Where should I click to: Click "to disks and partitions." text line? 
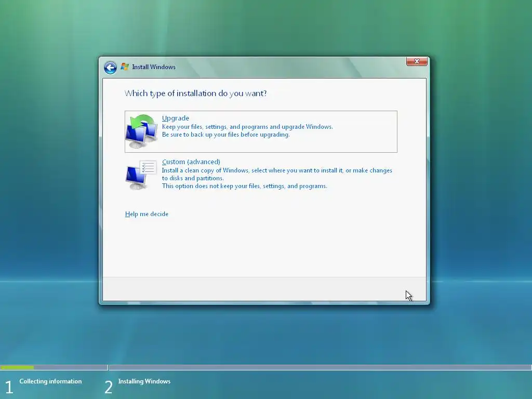(x=193, y=178)
